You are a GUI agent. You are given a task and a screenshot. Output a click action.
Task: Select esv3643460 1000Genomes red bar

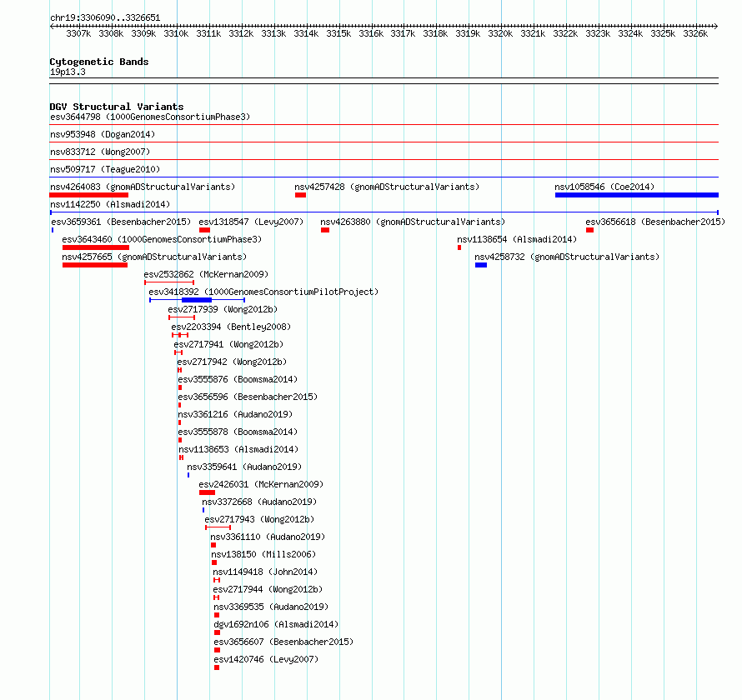point(96,247)
